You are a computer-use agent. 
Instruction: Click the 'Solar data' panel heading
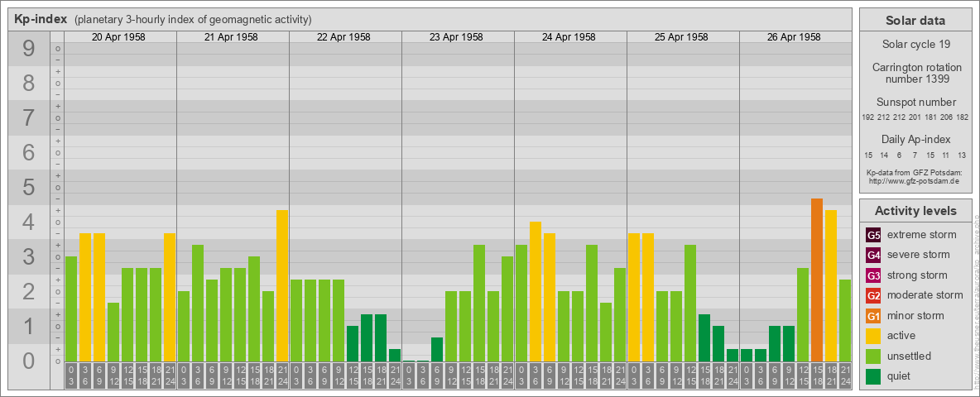pyautogui.click(x=915, y=21)
